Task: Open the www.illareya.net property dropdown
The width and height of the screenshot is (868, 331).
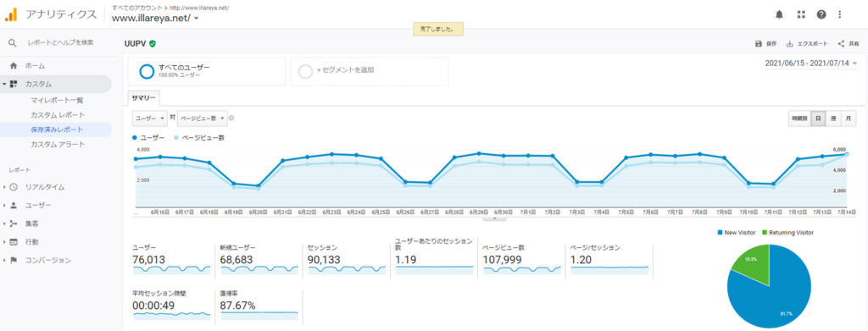Action: [x=155, y=18]
